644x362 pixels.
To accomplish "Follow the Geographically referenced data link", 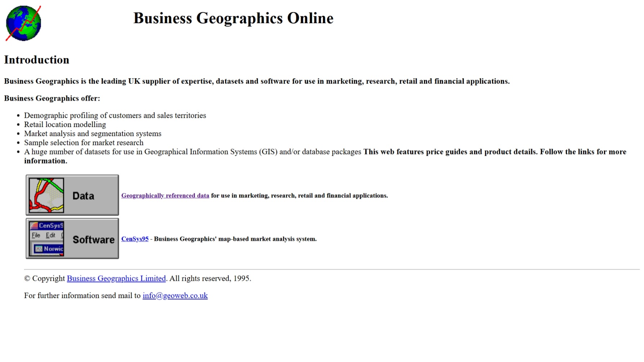I will click(165, 195).
